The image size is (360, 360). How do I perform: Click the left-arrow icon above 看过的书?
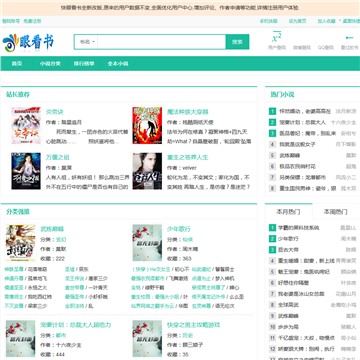point(349,37)
